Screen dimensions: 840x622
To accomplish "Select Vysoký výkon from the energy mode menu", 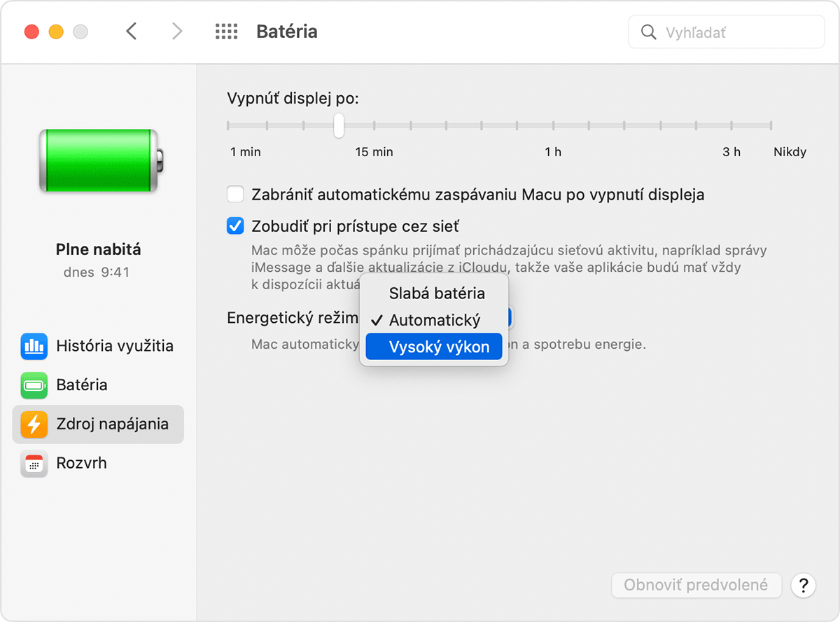I will tap(433, 346).
